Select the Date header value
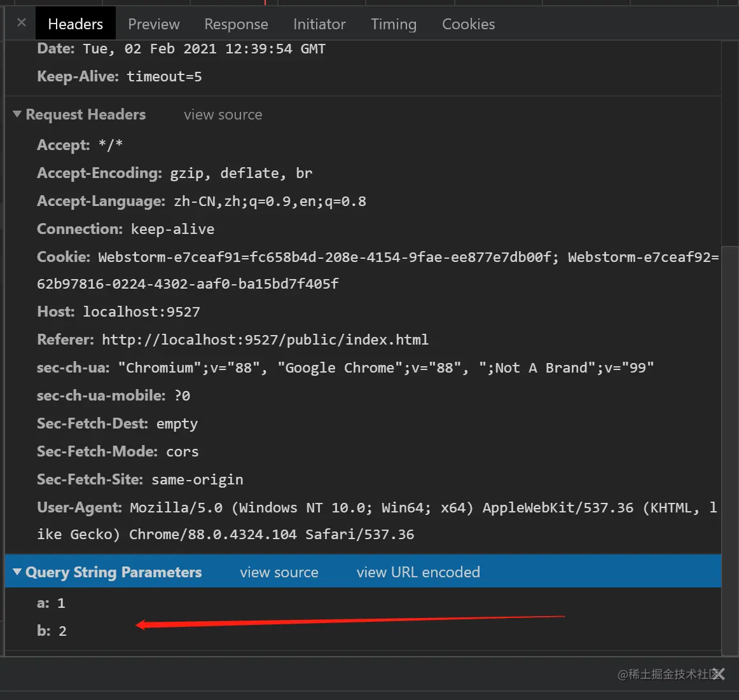 pos(204,49)
